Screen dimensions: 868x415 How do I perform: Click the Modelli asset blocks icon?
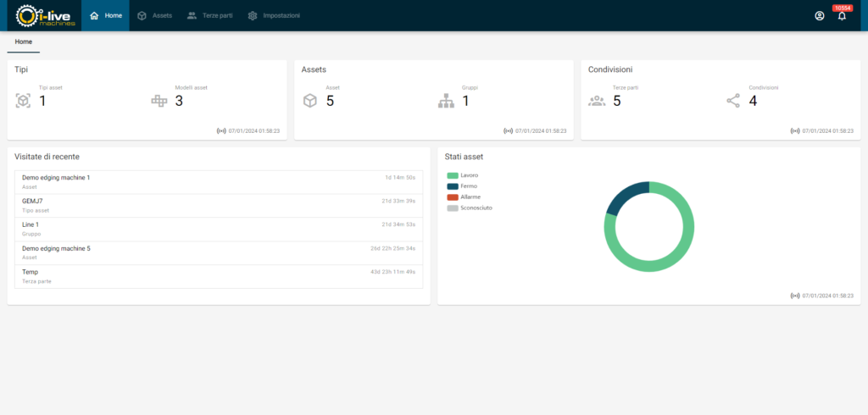click(x=159, y=101)
